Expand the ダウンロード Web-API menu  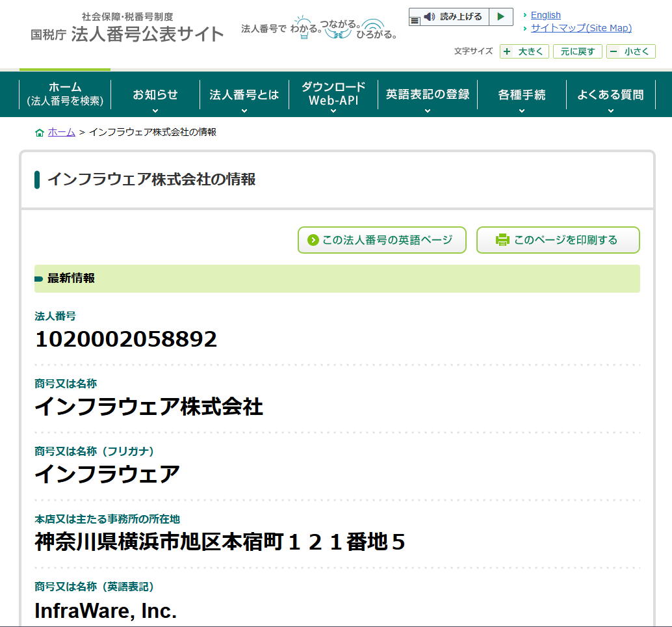point(333,95)
